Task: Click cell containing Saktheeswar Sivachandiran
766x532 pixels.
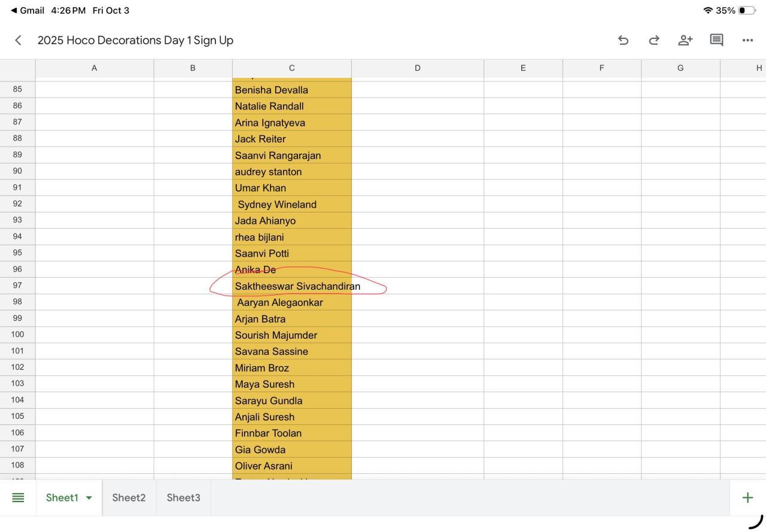Action: (291, 286)
